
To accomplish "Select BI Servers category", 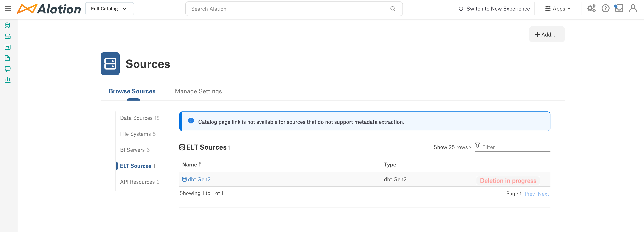I will pos(135,150).
